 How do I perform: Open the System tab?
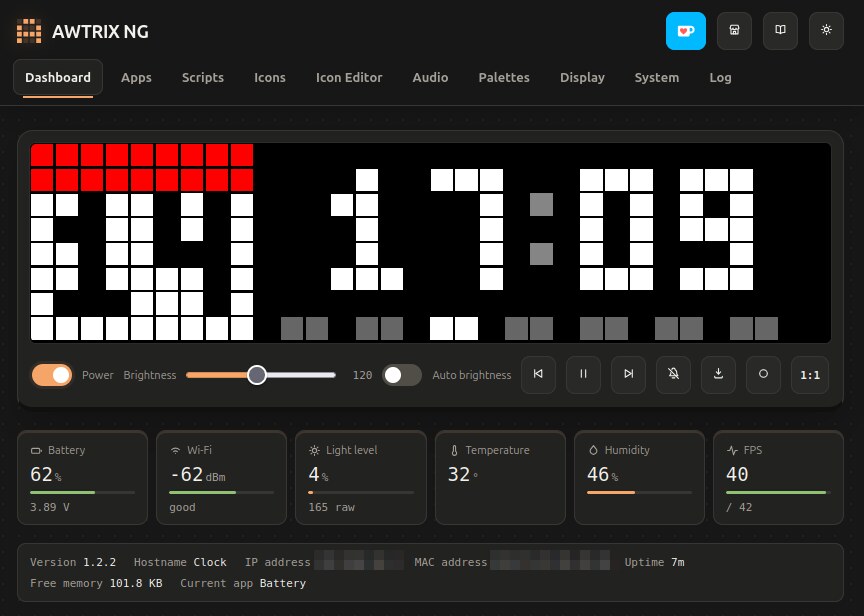coord(656,78)
